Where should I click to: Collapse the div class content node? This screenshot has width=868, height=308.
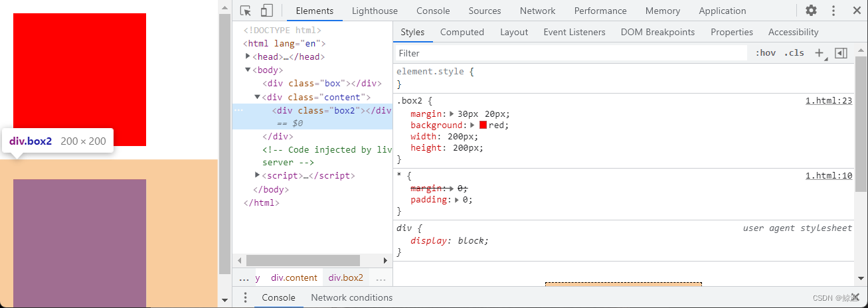(258, 97)
